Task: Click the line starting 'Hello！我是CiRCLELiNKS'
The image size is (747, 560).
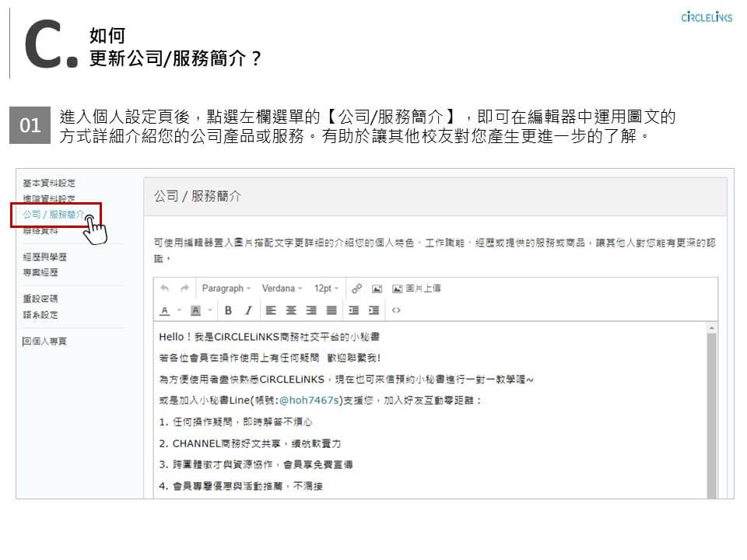Action: 269,337
